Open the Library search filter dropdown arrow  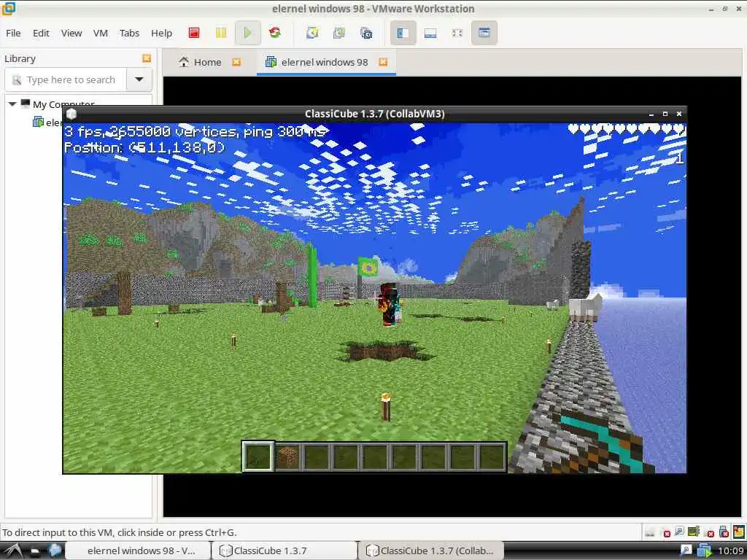[x=139, y=79]
